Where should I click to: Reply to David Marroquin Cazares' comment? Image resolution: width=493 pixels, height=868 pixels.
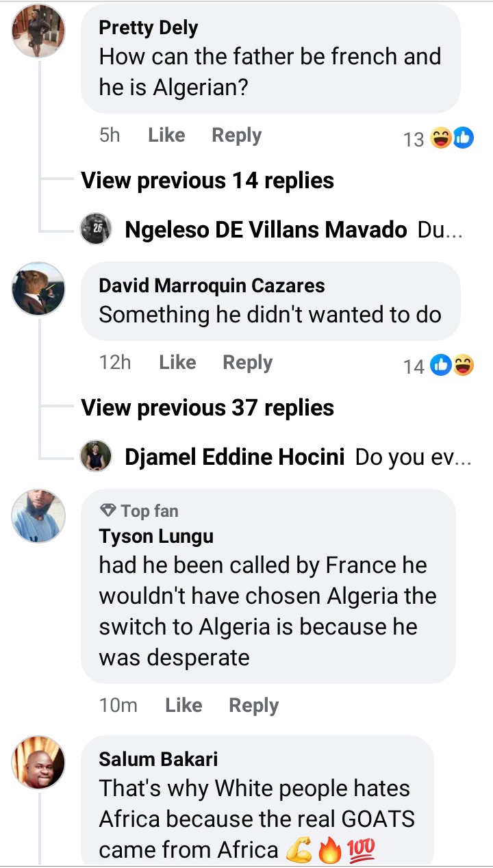[247, 362]
